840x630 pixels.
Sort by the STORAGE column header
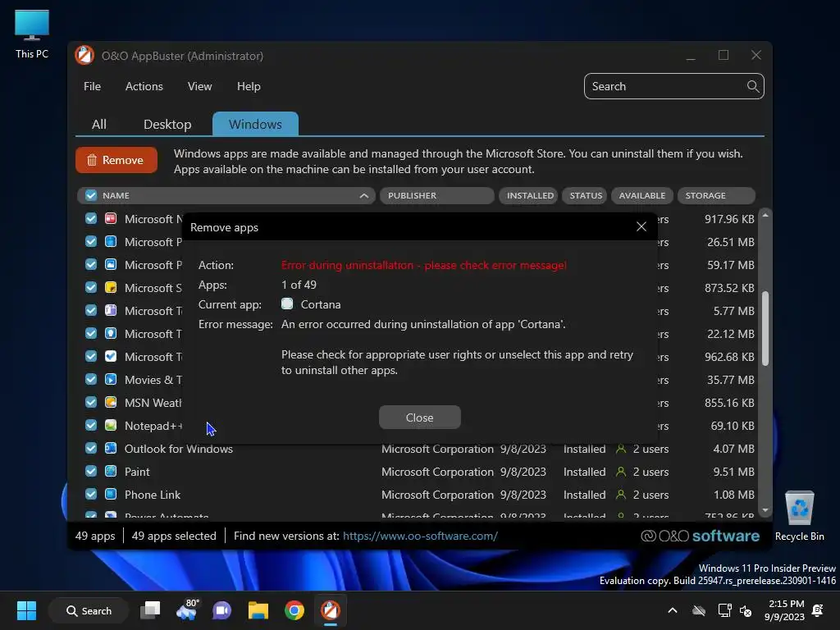click(x=716, y=195)
